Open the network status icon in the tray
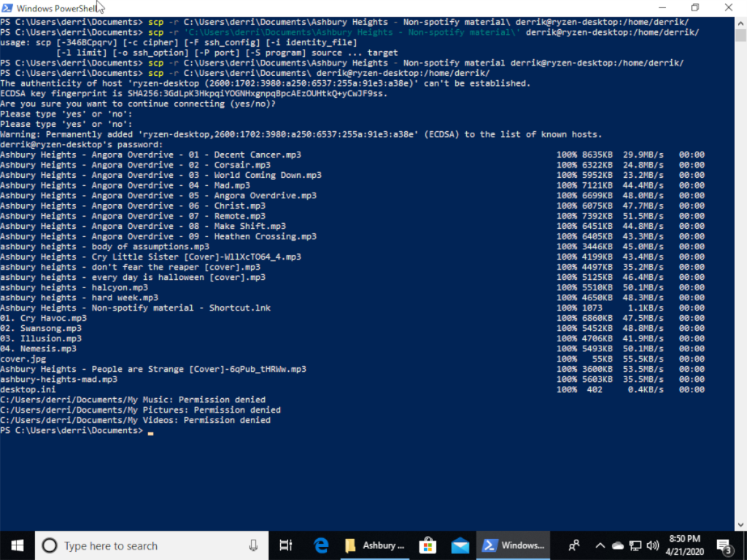This screenshot has height=560, width=747. 634,545
